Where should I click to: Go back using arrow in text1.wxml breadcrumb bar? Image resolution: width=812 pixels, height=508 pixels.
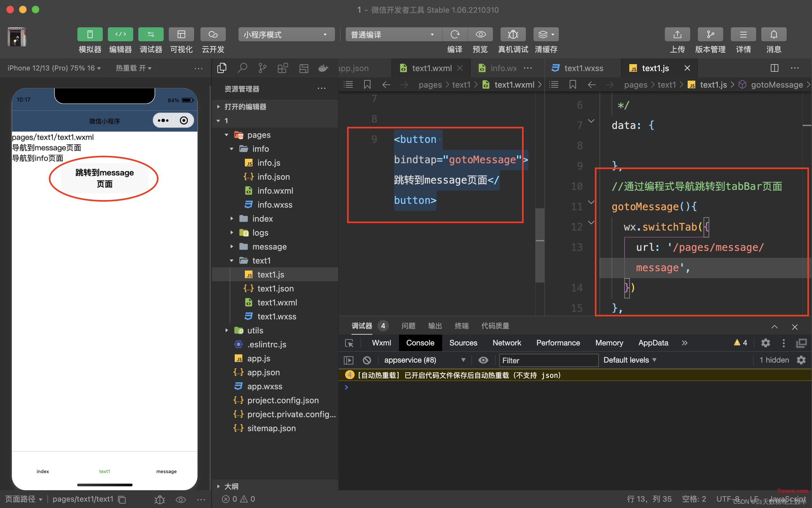point(386,85)
